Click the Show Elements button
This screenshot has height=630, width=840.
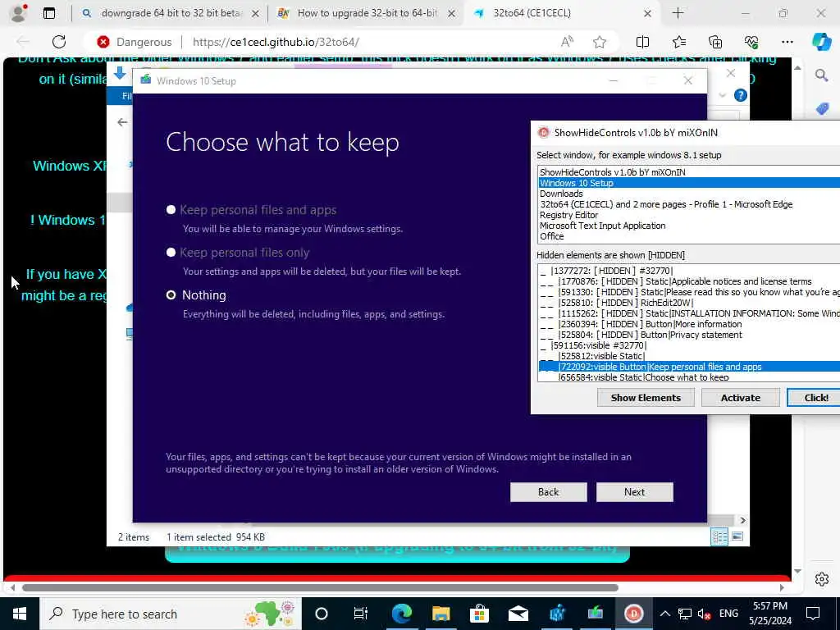click(x=646, y=398)
